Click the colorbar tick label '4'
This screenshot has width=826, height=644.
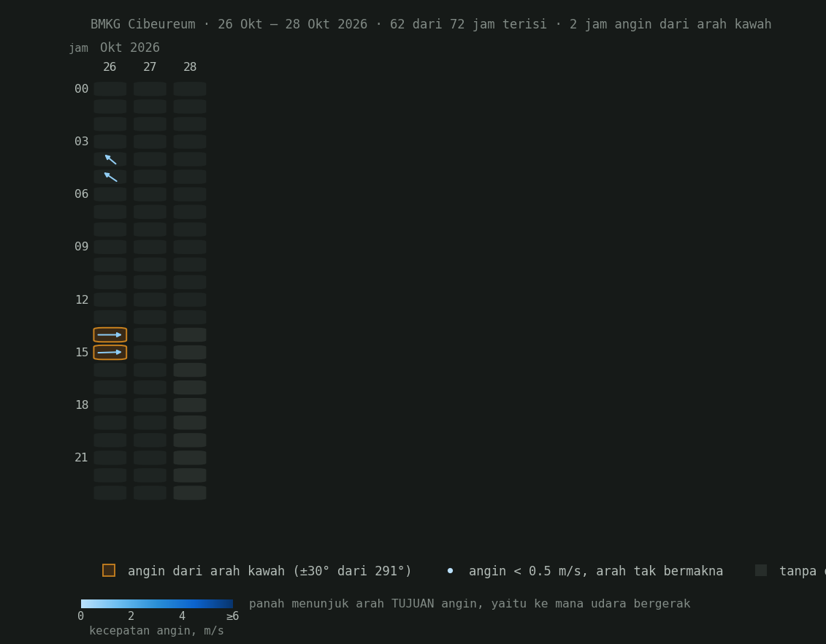(x=182, y=616)
